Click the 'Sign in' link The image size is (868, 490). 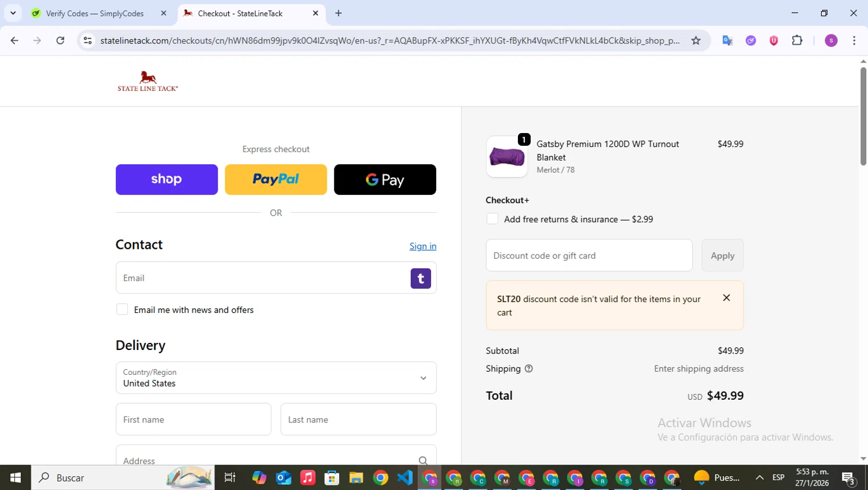[x=423, y=246]
